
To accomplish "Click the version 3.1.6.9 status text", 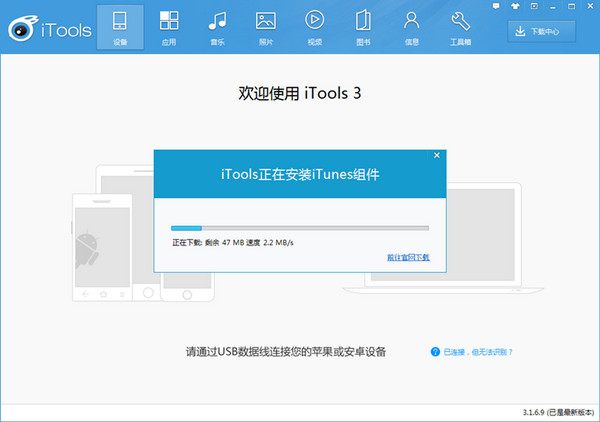I will [557, 411].
